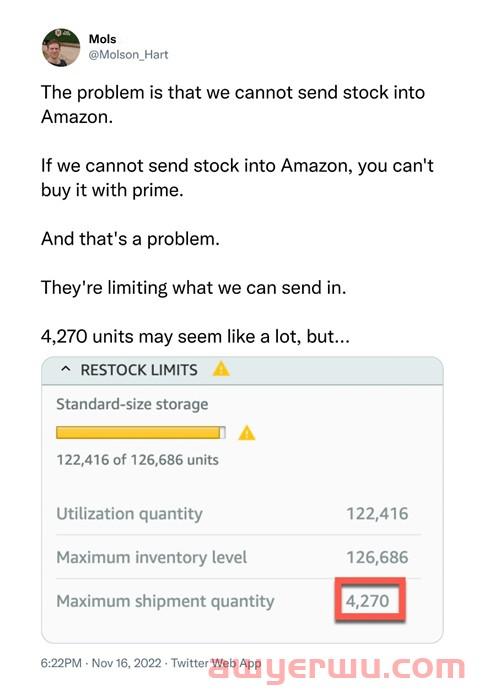The width and height of the screenshot is (484, 698).
Task: Click the 122,416 of 126,686 units text
Action: click(x=138, y=459)
